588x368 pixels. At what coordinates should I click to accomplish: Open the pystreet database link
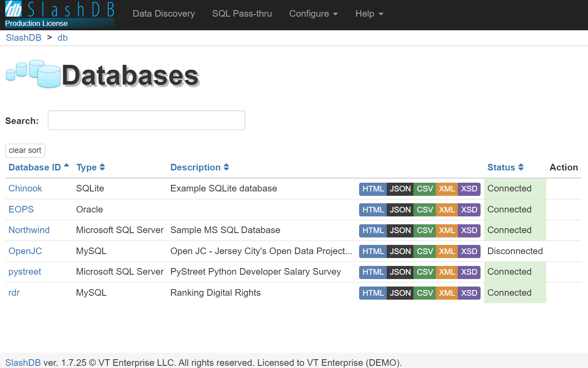tap(25, 272)
